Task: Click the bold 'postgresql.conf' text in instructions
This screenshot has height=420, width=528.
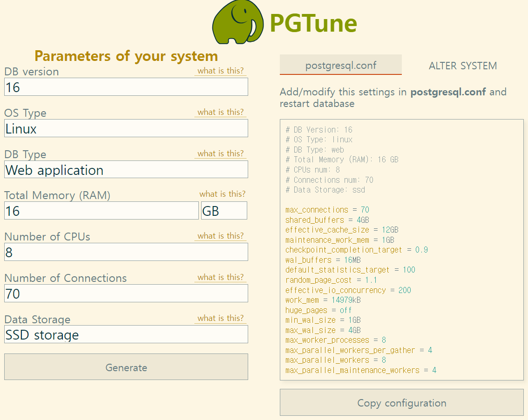Action: [x=448, y=92]
